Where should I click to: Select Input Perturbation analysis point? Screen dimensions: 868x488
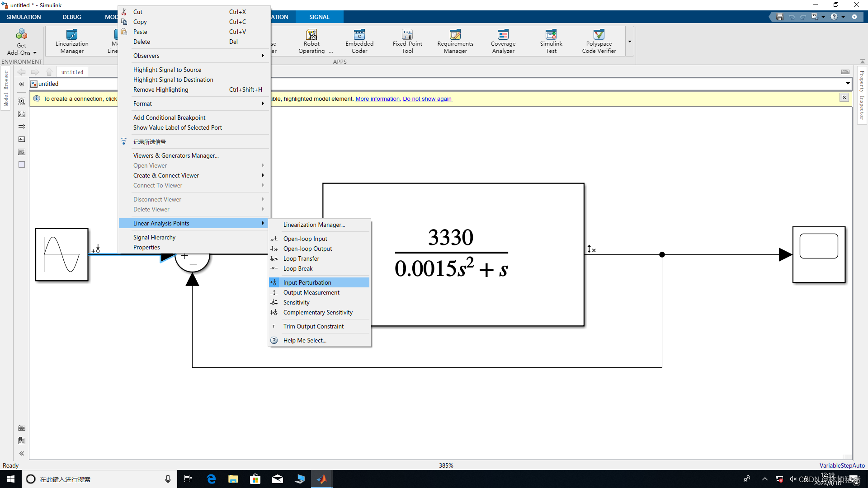point(307,282)
